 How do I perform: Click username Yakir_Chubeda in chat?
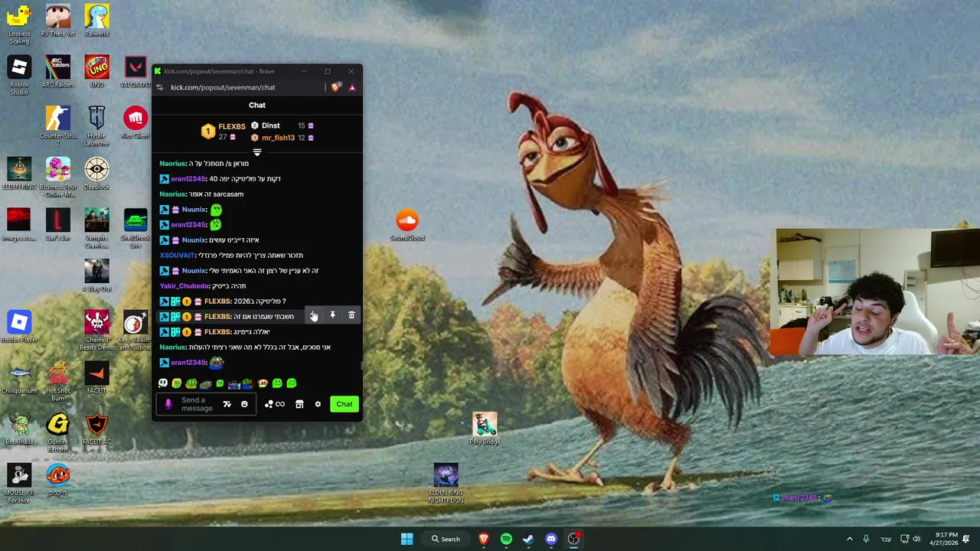coord(184,285)
